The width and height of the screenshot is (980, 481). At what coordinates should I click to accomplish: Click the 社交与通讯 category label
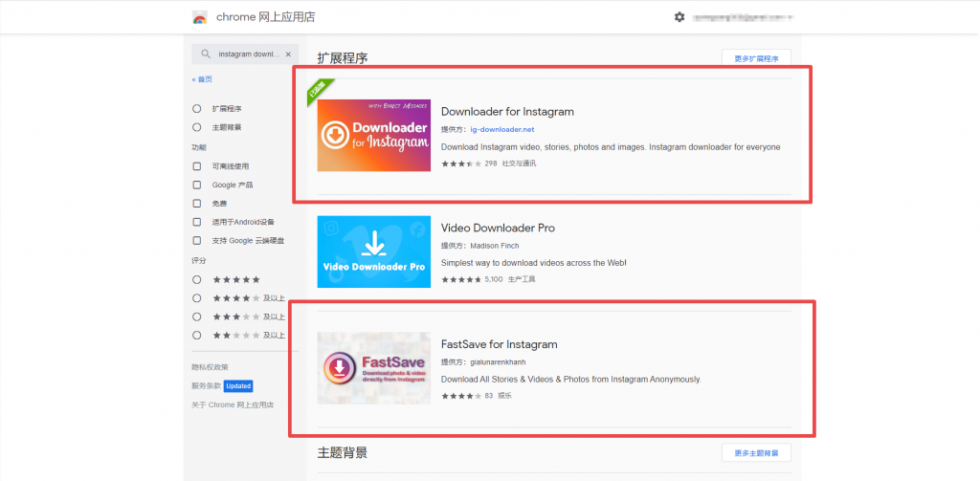(519, 164)
